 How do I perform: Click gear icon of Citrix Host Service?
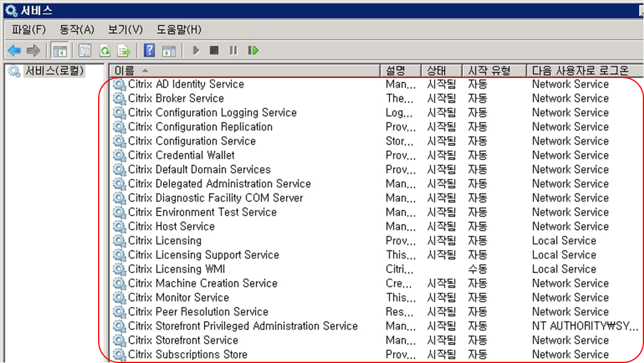pos(119,227)
